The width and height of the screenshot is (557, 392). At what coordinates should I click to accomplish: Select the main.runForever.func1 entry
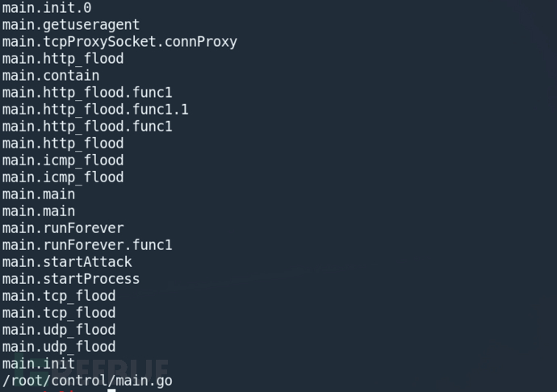coord(86,244)
